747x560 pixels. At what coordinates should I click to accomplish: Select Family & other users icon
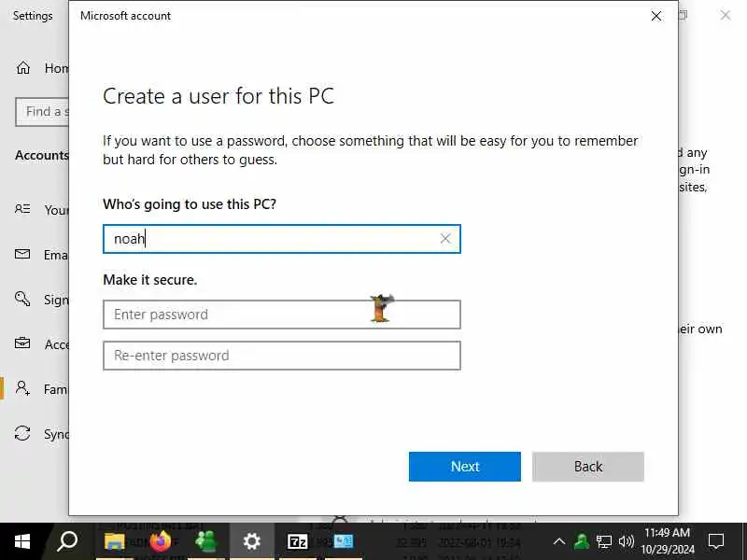22,388
